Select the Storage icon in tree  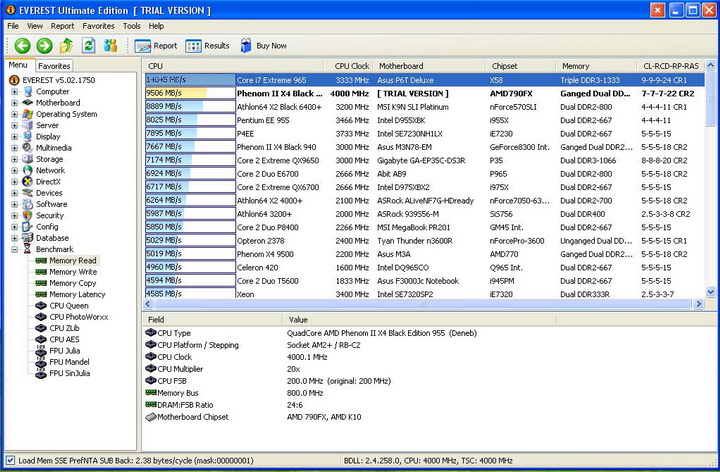coord(28,159)
